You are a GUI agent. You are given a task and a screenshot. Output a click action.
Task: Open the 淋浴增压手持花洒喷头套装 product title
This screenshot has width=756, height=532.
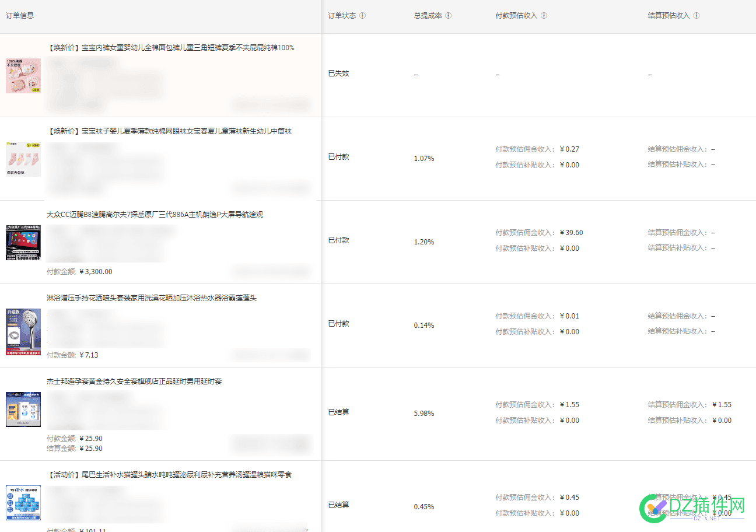pyautogui.click(x=152, y=298)
